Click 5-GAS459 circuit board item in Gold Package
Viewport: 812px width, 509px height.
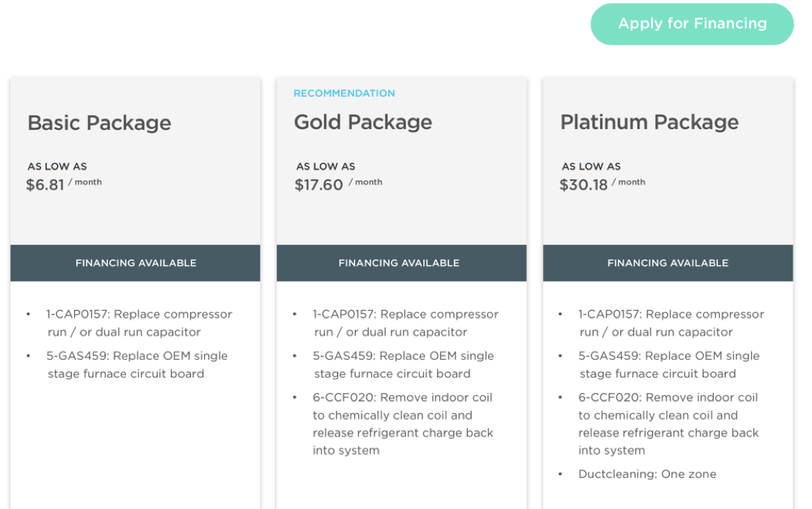(403, 365)
